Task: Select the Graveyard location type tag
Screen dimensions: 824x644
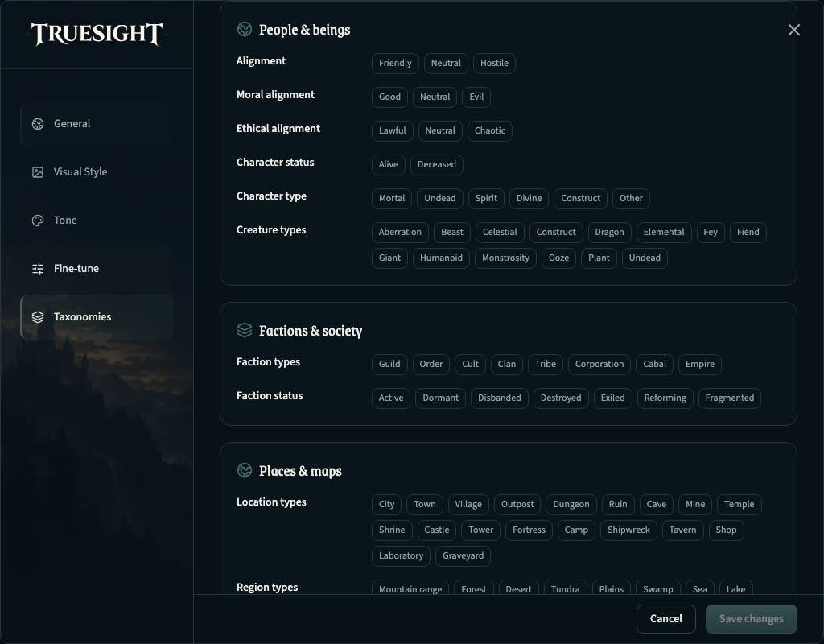Action: click(x=463, y=555)
